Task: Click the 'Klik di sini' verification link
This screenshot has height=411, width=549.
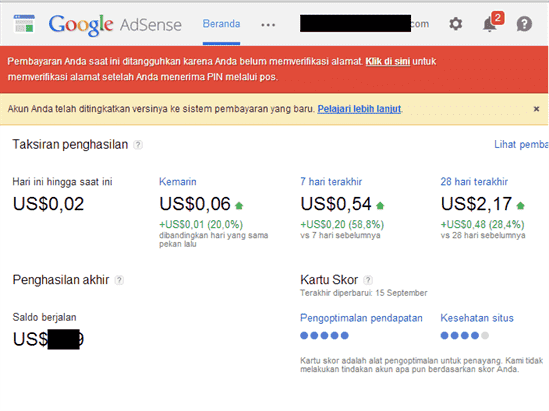Action: tap(388, 62)
